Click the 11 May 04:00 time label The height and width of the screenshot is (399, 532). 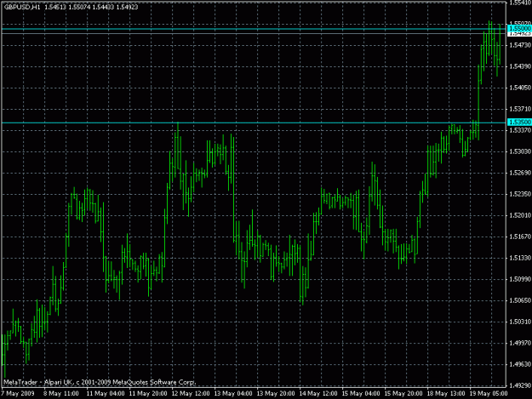click(x=106, y=394)
